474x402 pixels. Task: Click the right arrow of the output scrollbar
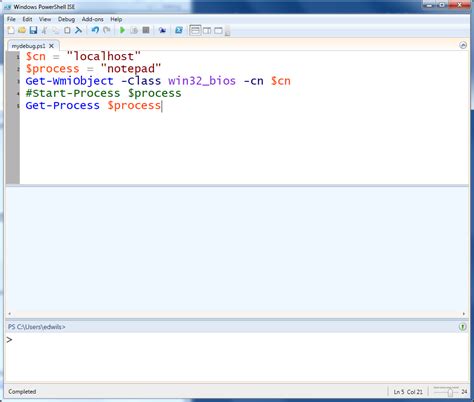[464, 314]
